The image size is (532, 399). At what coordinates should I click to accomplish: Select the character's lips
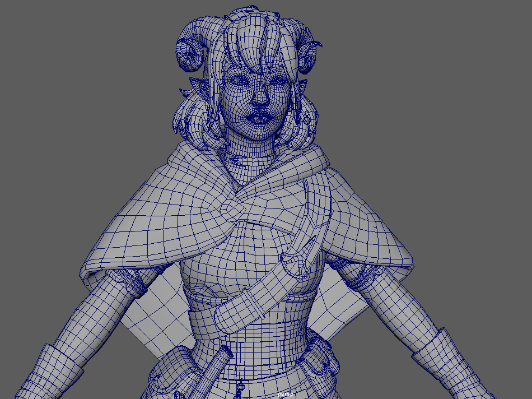pos(259,118)
